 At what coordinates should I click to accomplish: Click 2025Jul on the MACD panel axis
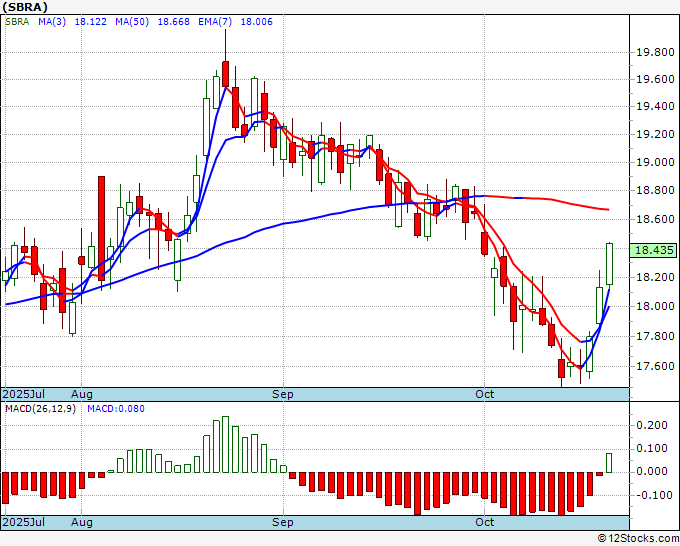(x=24, y=522)
